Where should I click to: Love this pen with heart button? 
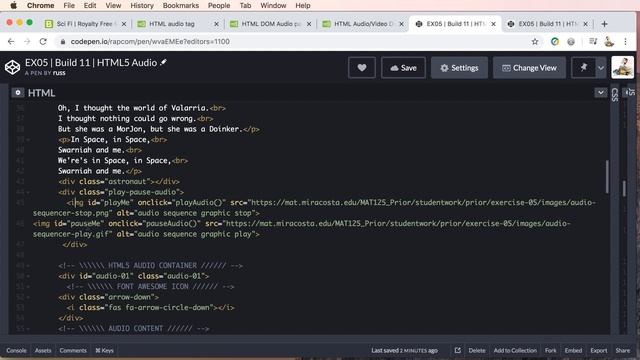tap(362, 68)
